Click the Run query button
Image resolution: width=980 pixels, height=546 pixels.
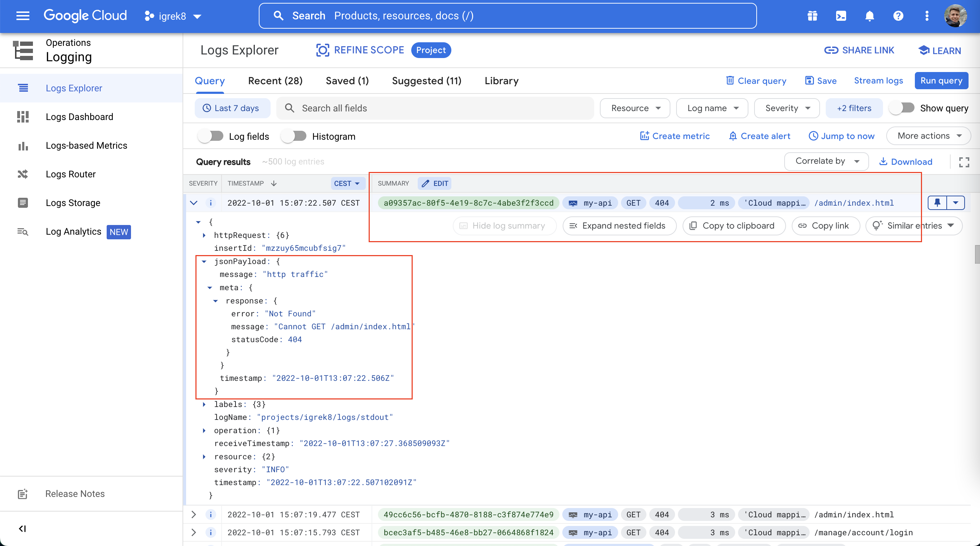click(941, 81)
